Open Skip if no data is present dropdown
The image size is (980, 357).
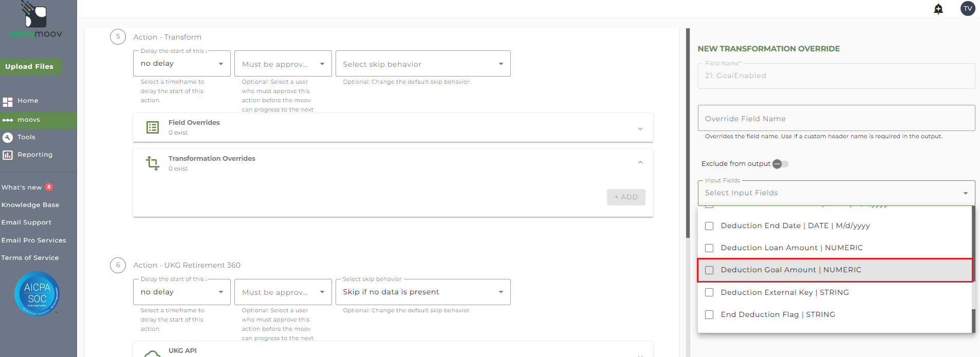coord(422,292)
